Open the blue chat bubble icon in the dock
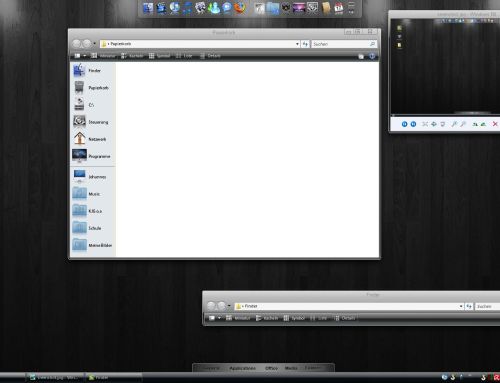 (x=227, y=8)
